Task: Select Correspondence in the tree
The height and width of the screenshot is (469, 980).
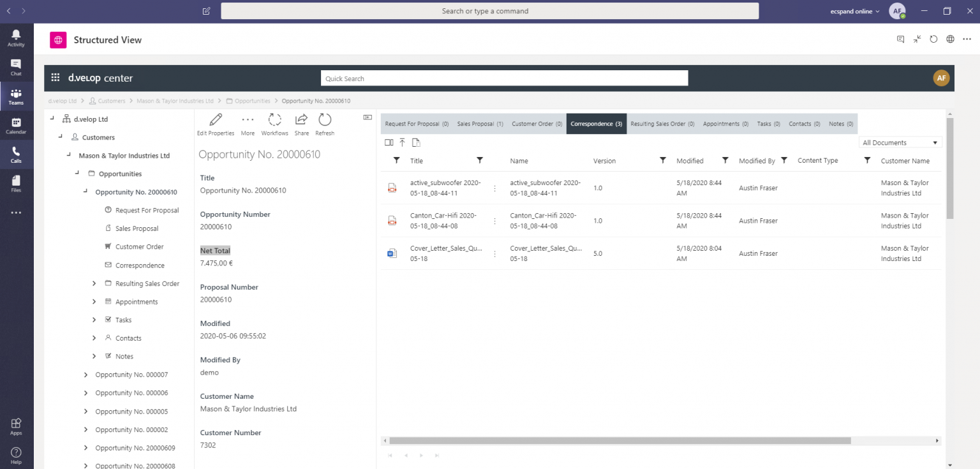Action: pyautogui.click(x=140, y=265)
